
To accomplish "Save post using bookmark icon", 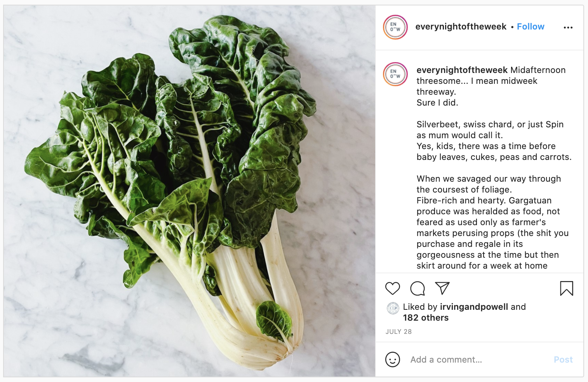I will 567,288.
